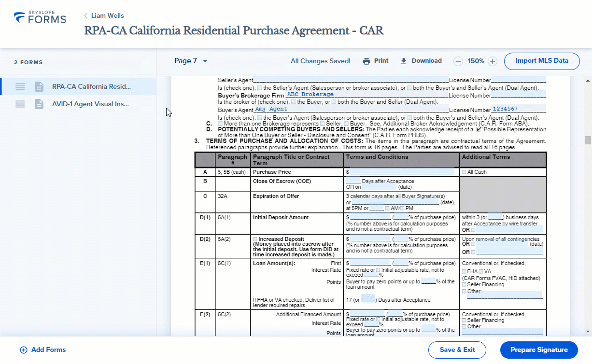This screenshot has height=364, width=592.
Task: Click the download arrow icon
Action: (404, 61)
